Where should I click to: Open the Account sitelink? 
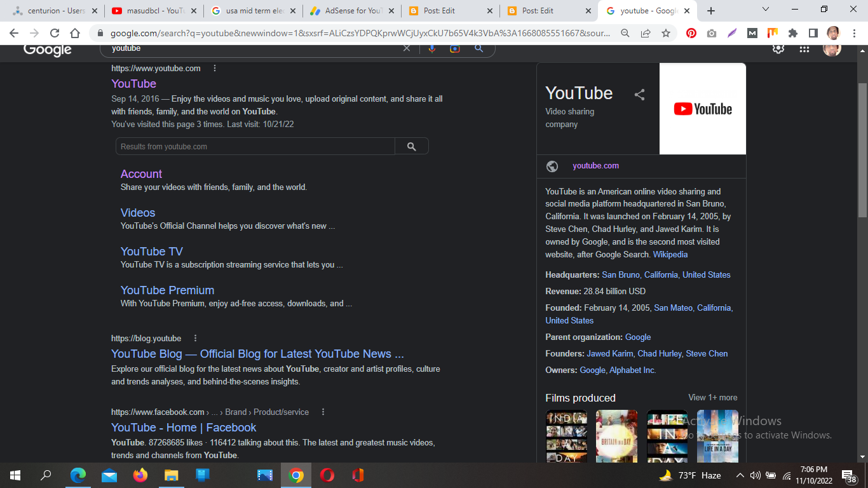(141, 173)
